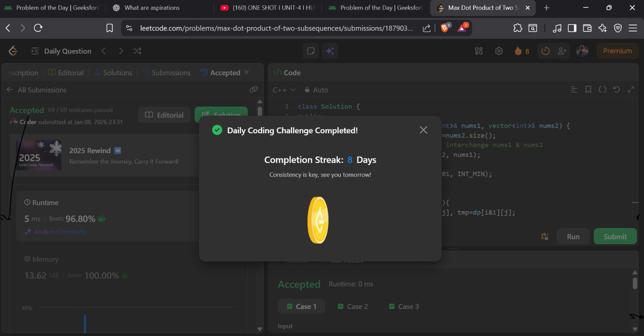Click the curly braces snippet icon

602,90
